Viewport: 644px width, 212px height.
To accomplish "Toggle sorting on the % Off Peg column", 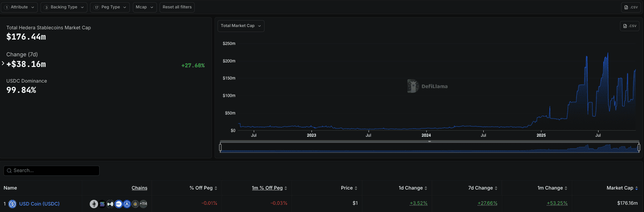I will tap(203, 188).
